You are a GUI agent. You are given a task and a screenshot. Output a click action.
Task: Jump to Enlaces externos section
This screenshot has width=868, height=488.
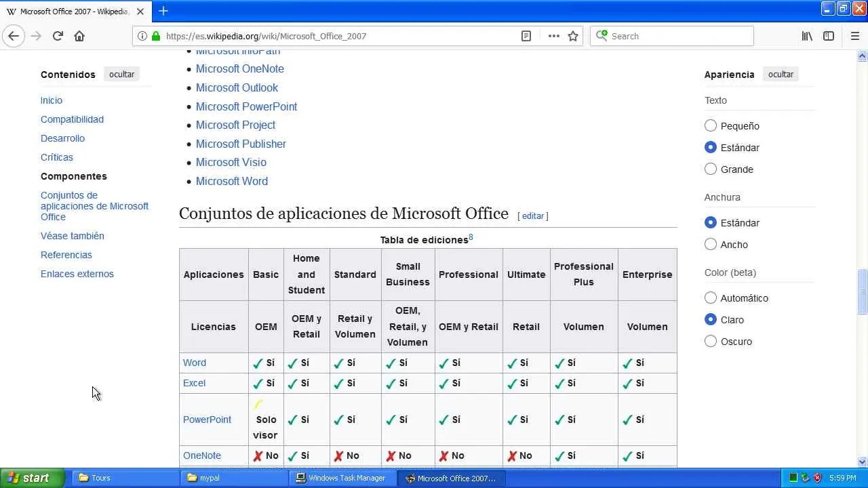(77, 274)
